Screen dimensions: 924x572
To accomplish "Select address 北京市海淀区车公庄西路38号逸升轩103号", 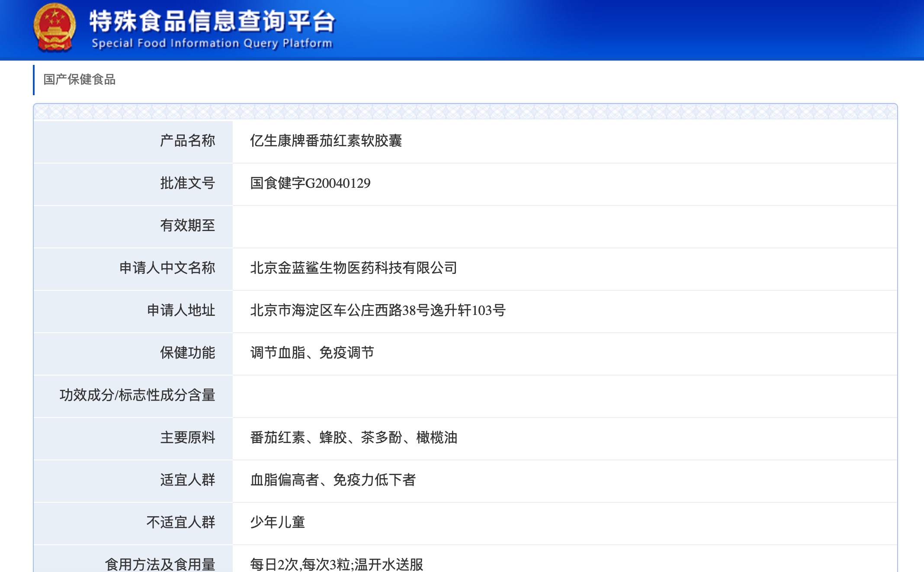I will click(378, 310).
